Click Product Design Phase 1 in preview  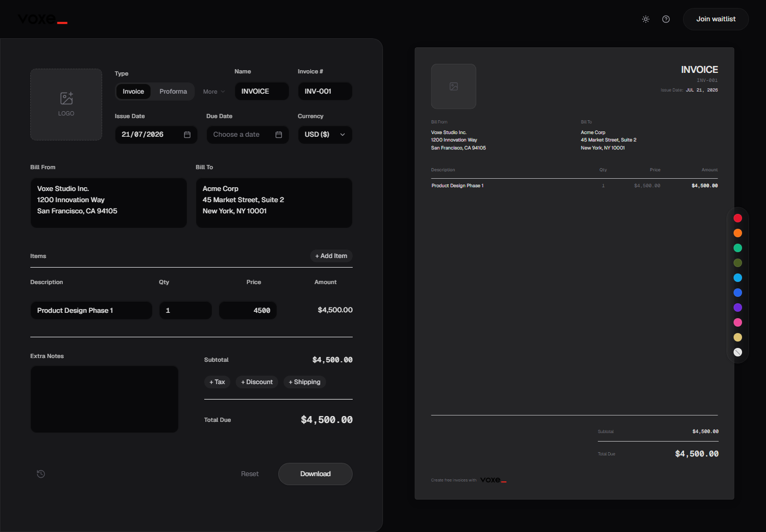click(x=457, y=186)
